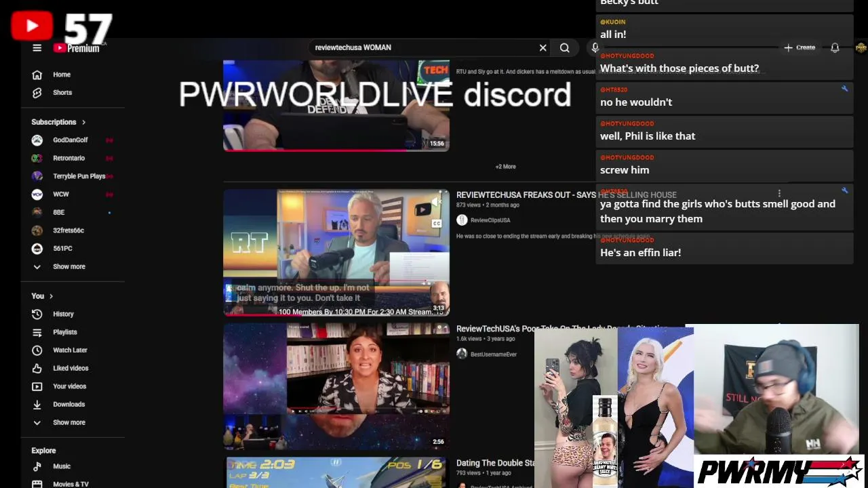Click the History clock icon
Image resolution: width=868 pixels, height=488 pixels.
pyautogui.click(x=37, y=314)
